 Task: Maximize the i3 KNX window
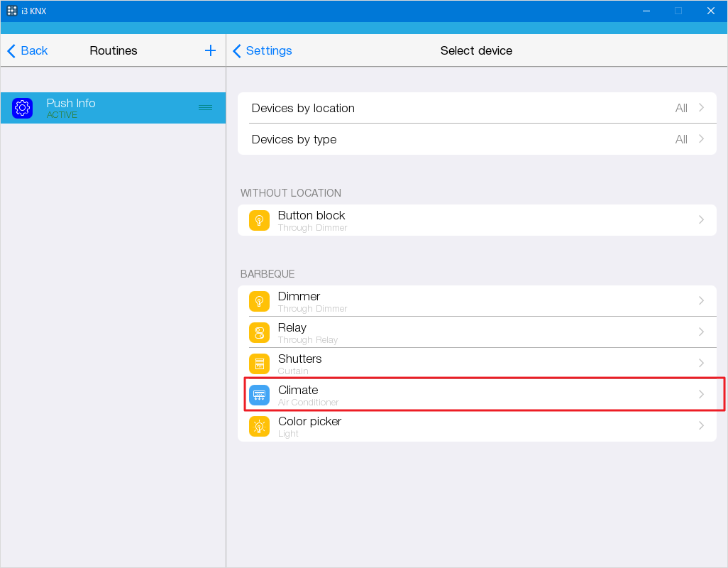pyautogui.click(x=678, y=11)
